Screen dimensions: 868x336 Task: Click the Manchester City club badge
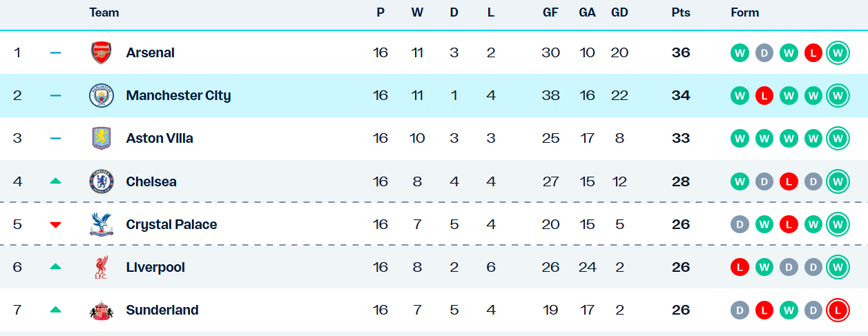pyautogui.click(x=102, y=96)
